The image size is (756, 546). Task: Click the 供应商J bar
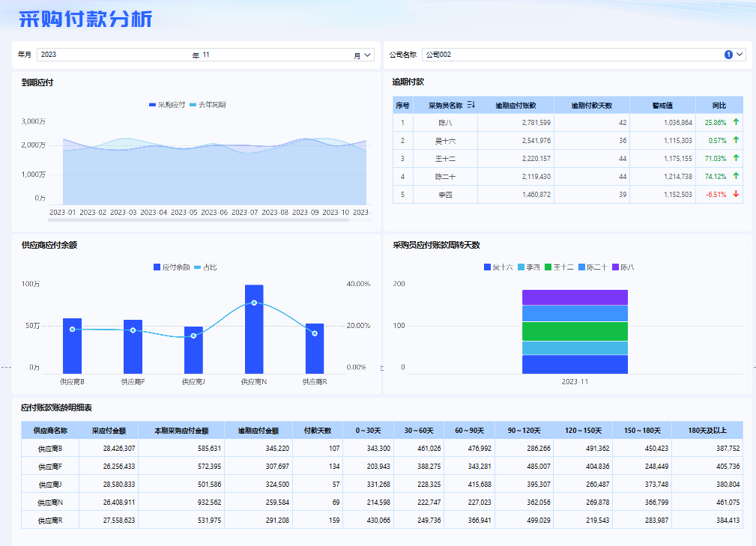click(x=193, y=351)
